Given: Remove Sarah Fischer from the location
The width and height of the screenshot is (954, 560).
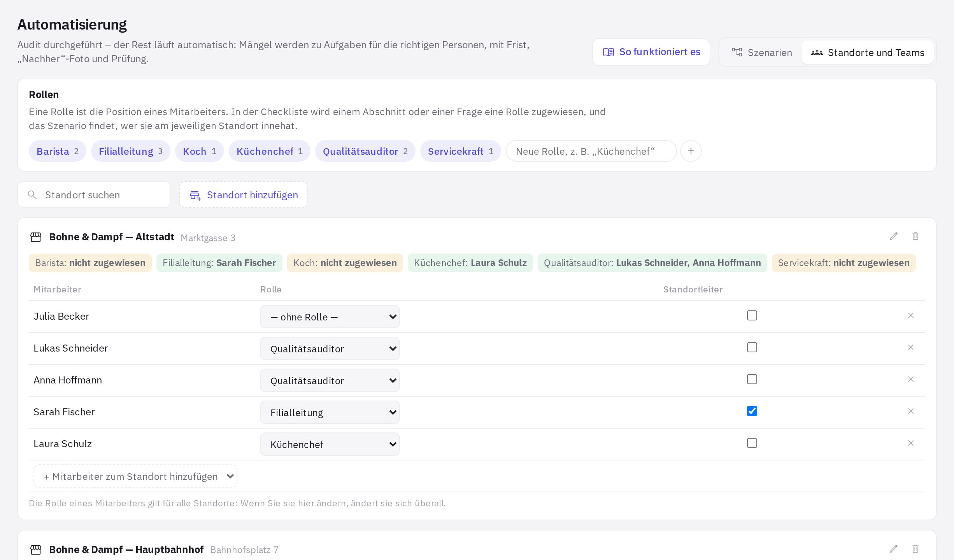Looking at the screenshot, I should [x=911, y=411].
